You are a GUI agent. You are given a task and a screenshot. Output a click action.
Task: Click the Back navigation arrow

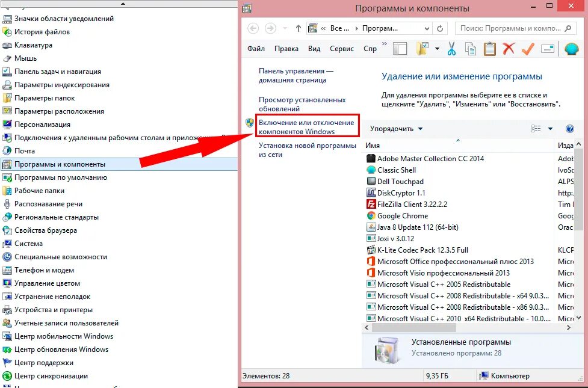point(253,28)
